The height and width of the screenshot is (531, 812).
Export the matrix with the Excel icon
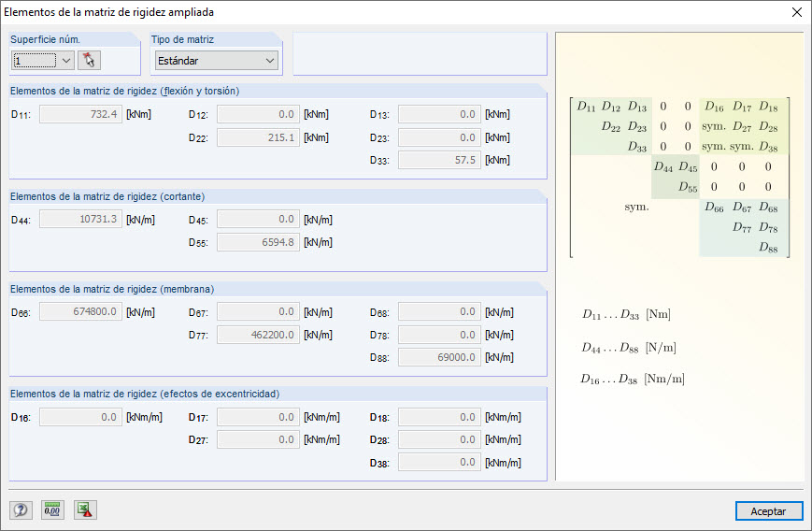85,509
